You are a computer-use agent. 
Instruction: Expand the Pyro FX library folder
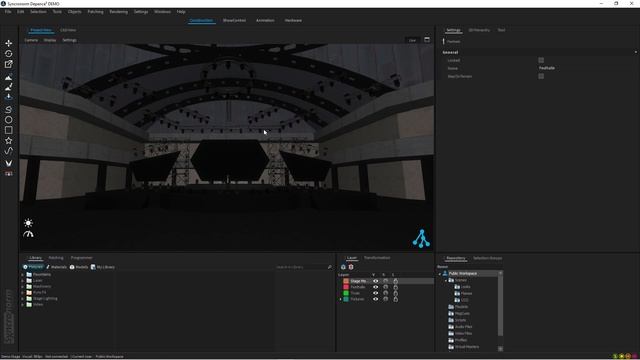[x=23, y=293]
